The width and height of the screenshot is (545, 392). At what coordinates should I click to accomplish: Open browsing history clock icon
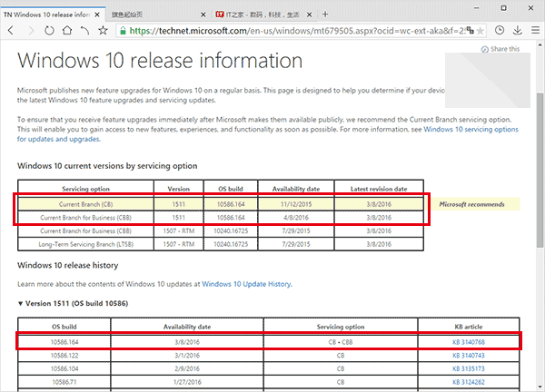[500, 31]
